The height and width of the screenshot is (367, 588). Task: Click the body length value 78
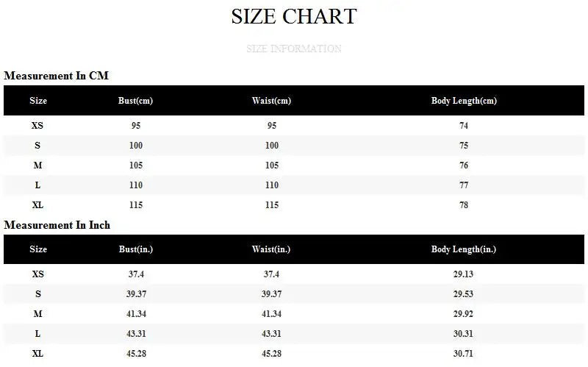464,205
